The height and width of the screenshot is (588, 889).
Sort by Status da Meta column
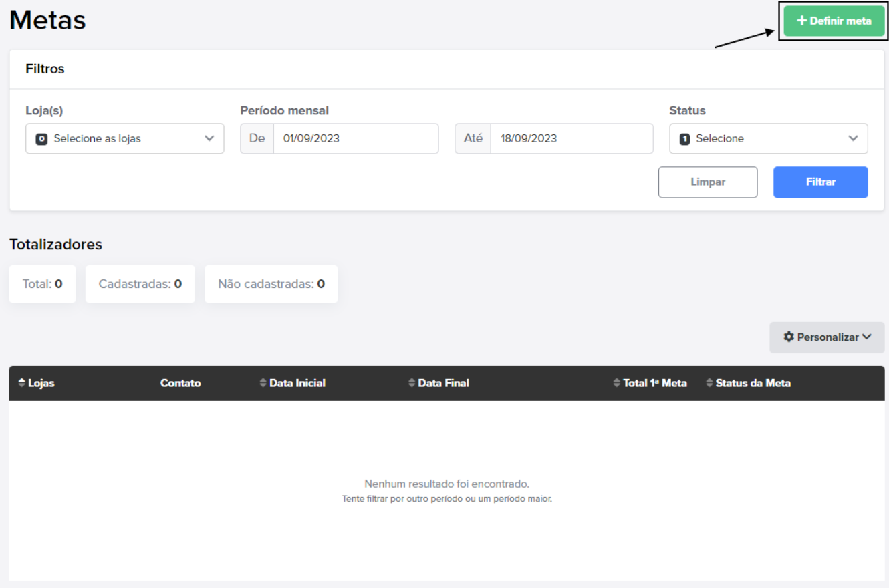[748, 383]
